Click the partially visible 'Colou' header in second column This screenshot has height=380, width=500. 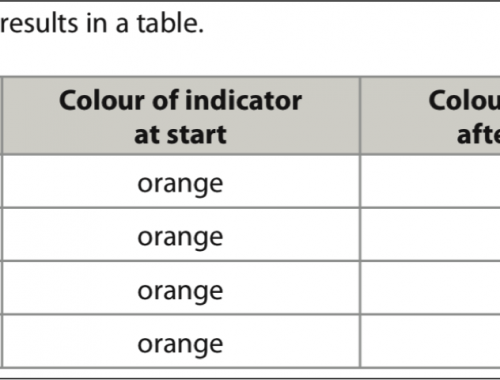[464, 100]
